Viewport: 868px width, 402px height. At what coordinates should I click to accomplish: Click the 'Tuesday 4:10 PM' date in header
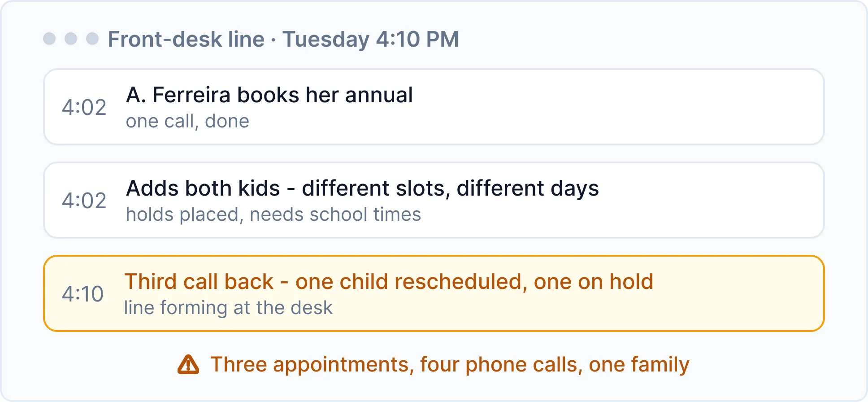tap(371, 39)
